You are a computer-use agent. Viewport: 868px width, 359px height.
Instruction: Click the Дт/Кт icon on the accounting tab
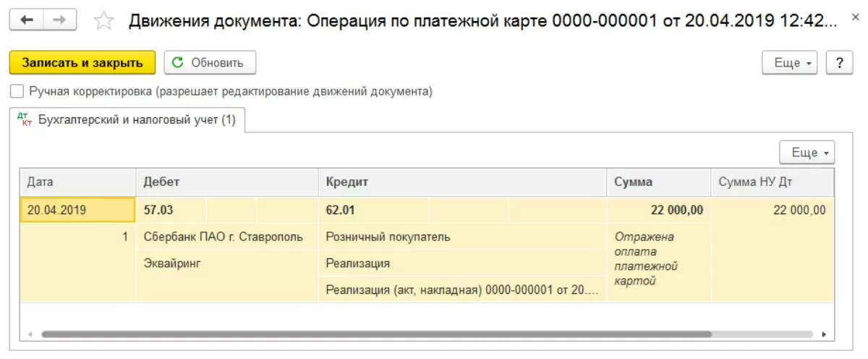[26, 120]
